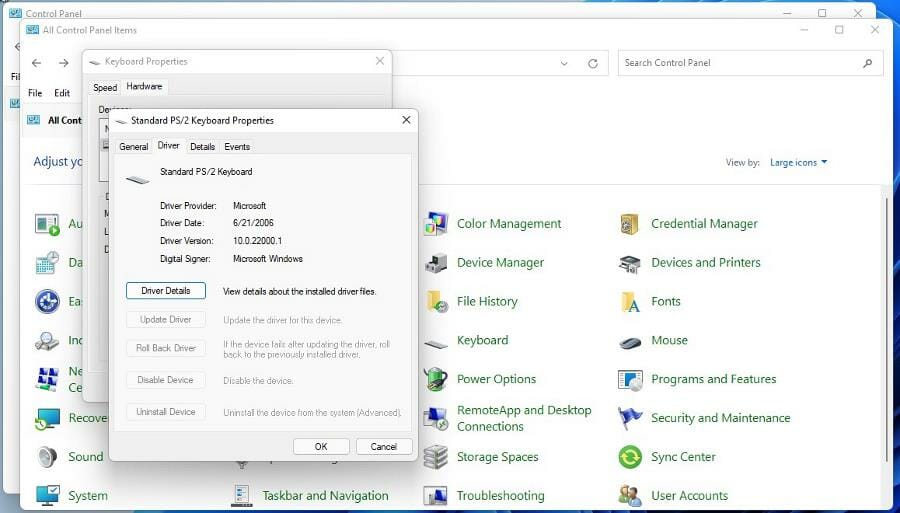Click the Update Driver button
The image size is (900, 513).
click(166, 320)
